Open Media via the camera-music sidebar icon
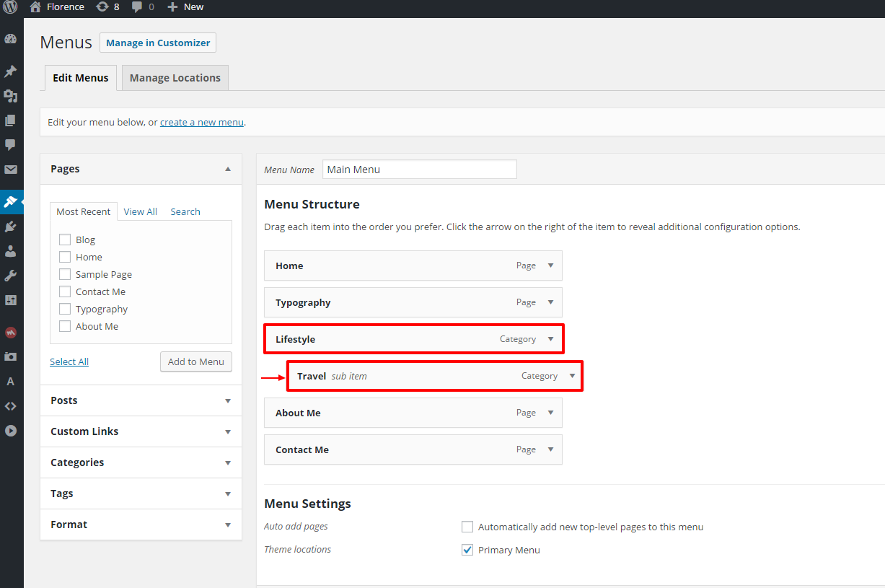885x588 pixels. [11, 96]
